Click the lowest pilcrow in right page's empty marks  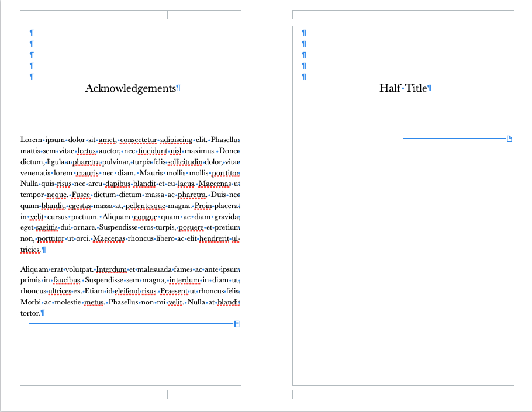click(304, 77)
